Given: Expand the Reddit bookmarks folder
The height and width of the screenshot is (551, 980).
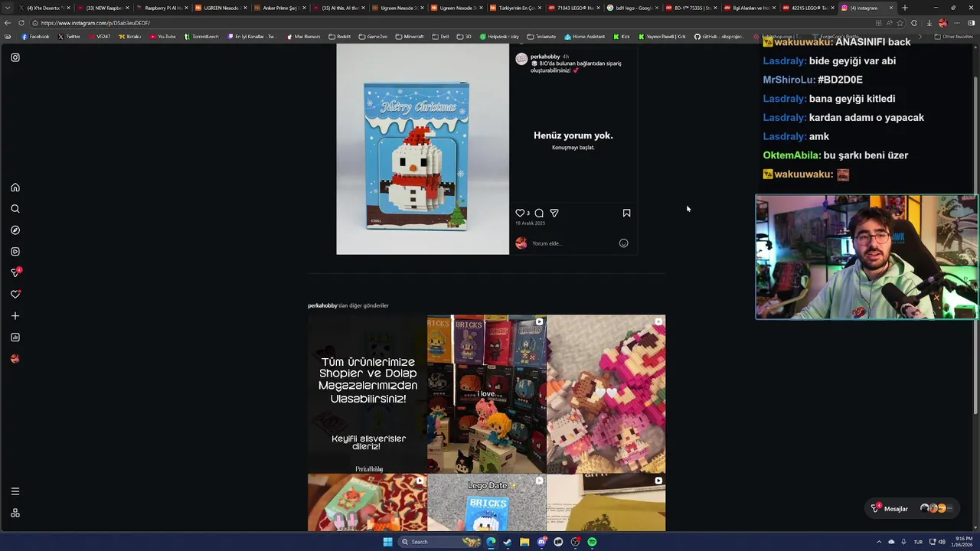Looking at the screenshot, I should [339, 36].
